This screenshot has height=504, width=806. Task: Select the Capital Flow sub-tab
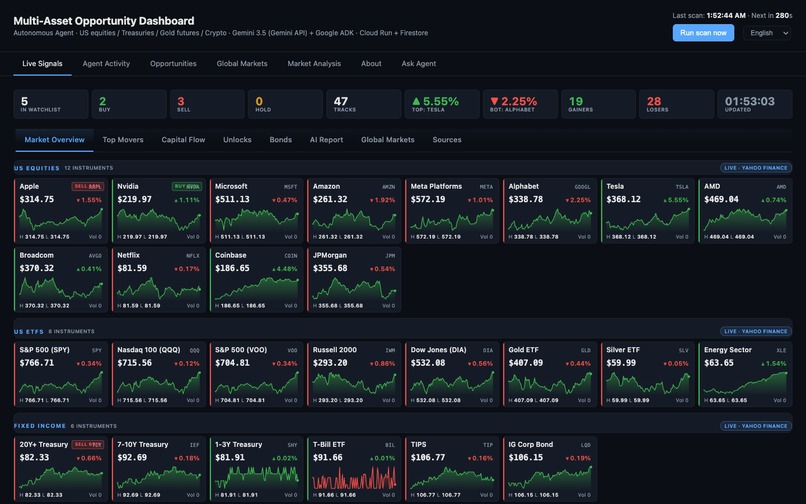pos(183,140)
